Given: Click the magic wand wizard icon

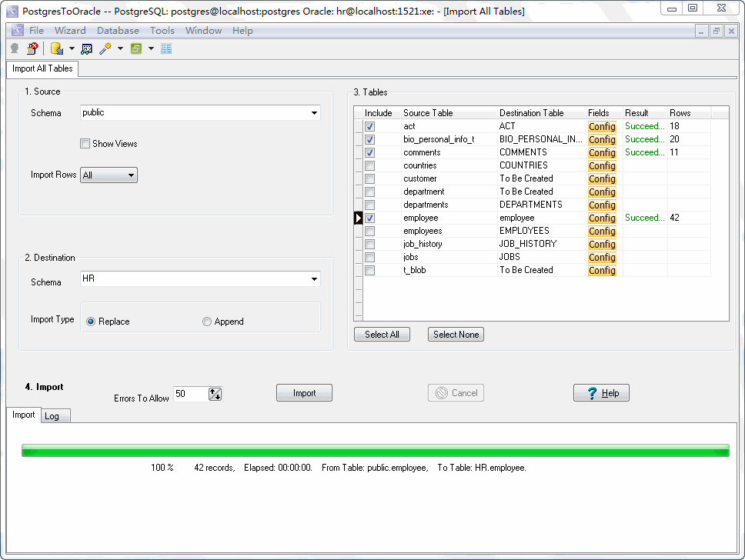Looking at the screenshot, I should click(105, 48).
